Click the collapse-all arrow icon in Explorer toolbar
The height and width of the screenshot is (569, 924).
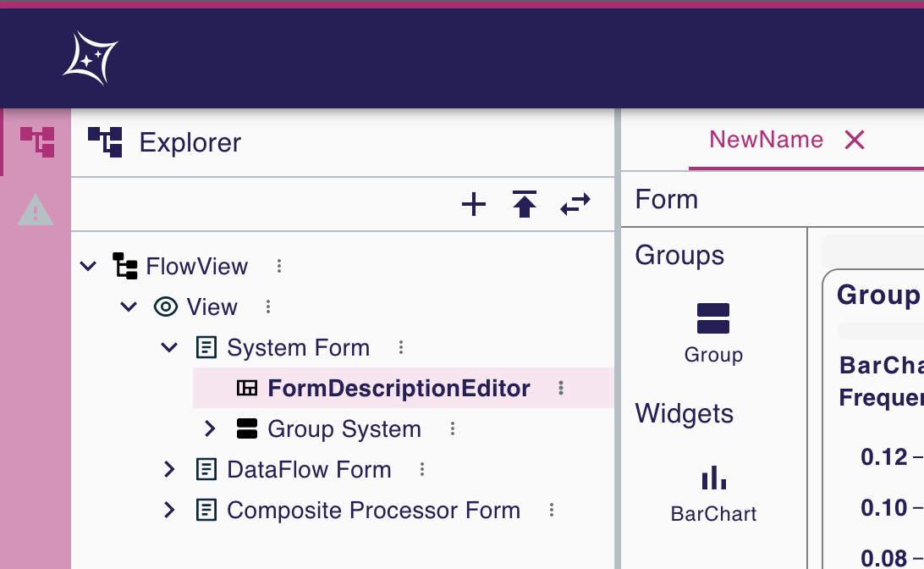tap(525, 204)
